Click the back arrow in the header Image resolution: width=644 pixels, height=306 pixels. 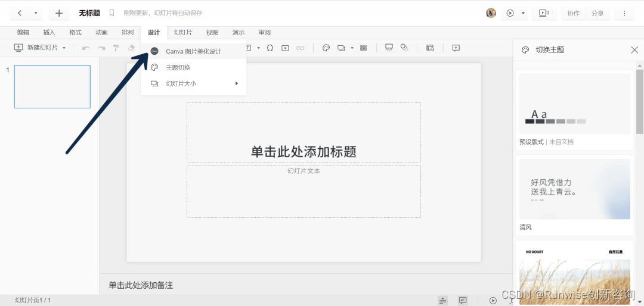coord(19,13)
